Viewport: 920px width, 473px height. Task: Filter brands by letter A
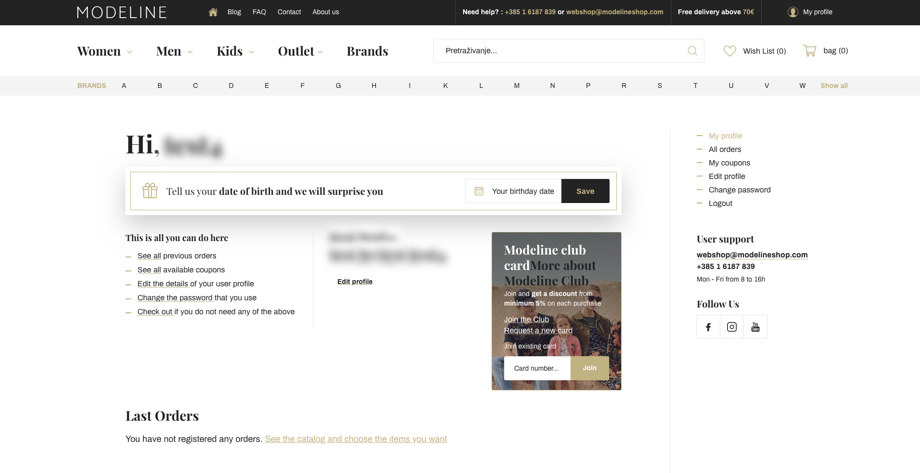[x=124, y=86]
